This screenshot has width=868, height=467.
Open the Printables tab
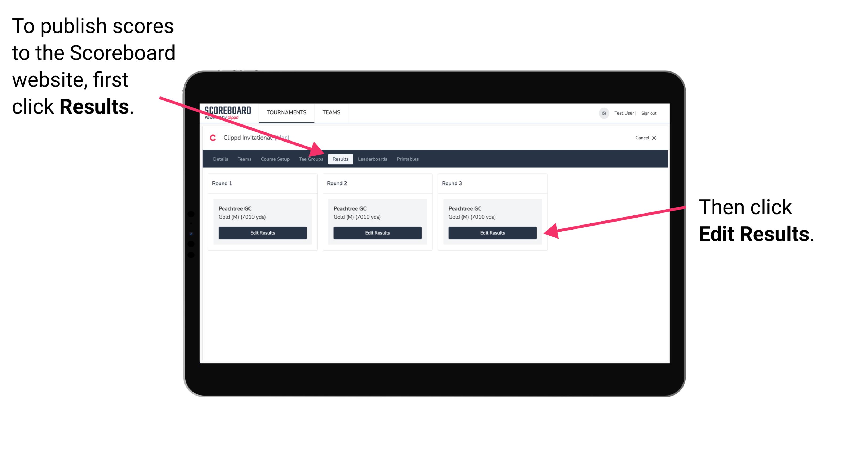[408, 159]
